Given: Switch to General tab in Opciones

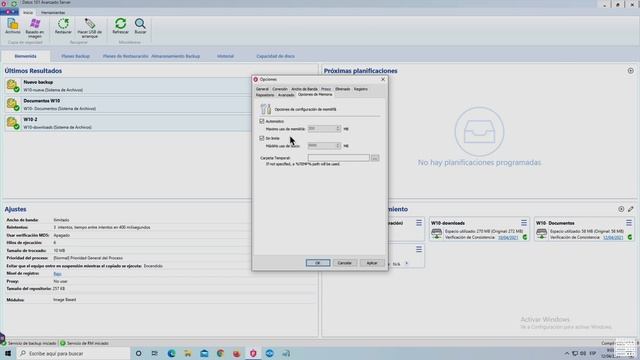Looking at the screenshot, I should tap(262, 89).
